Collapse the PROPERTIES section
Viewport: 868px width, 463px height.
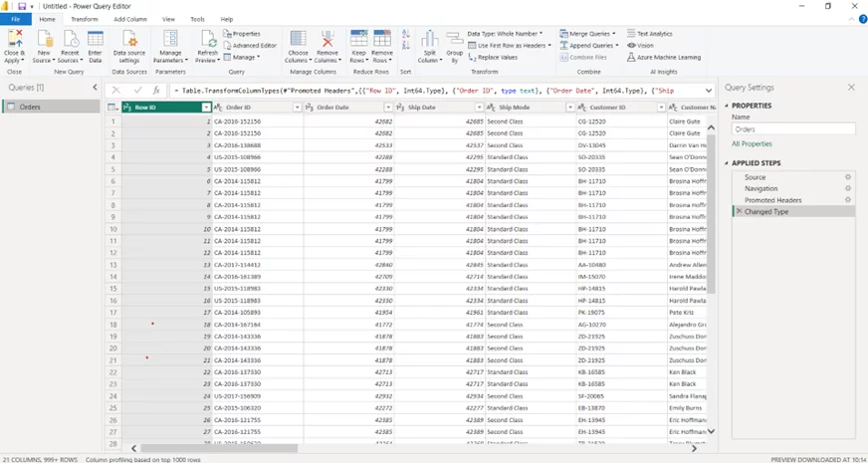click(x=727, y=106)
